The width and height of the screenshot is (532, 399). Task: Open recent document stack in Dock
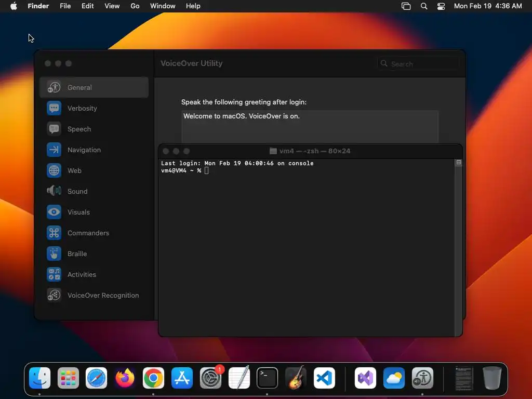[464, 378]
